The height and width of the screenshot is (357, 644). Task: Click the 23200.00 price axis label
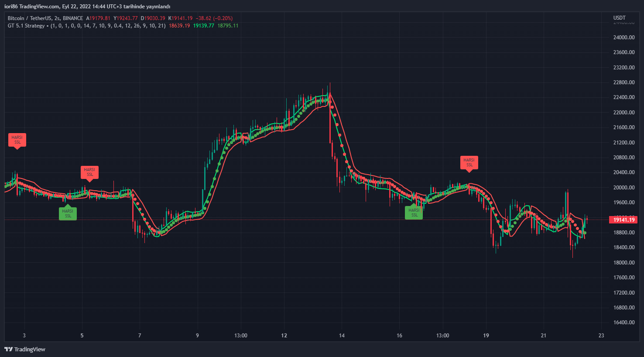[624, 68]
